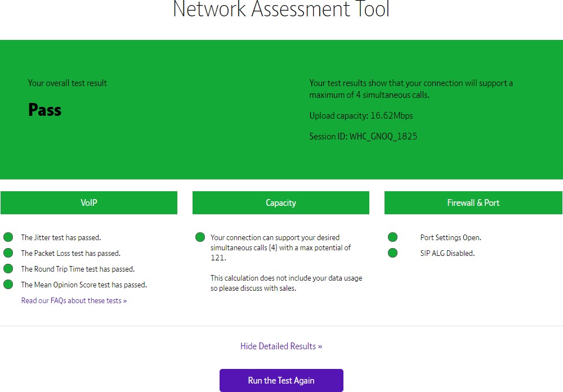Click the green dot beside Port Settings Open
The image size is (563, 392).
click(393, 237)
